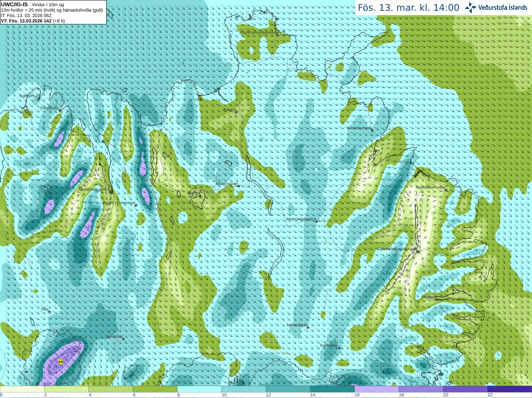Click the Ásbyrgi station label
Screen dimensions: 532x398
229,110
